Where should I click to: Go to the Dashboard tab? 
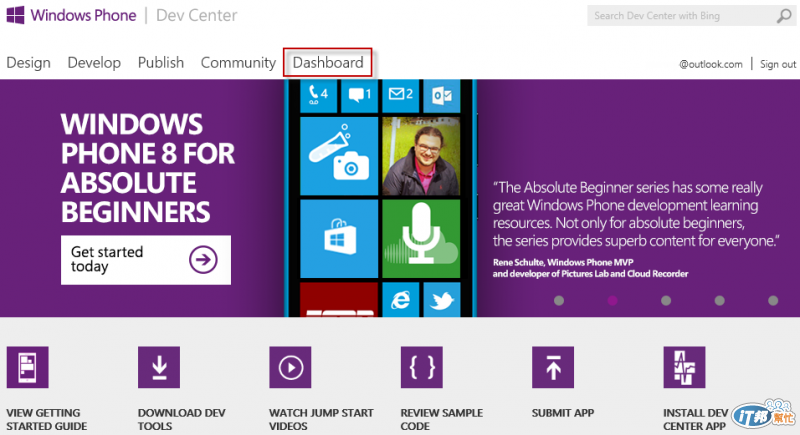pos(328,63)
